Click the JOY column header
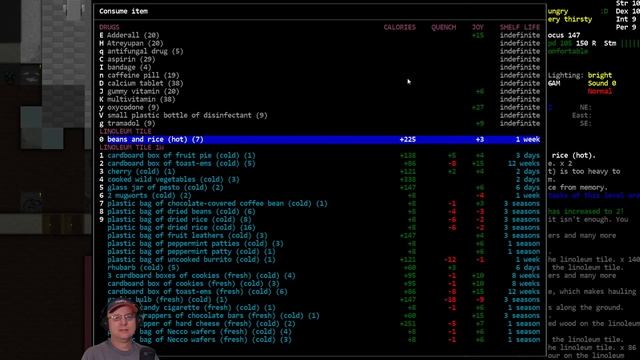 [478, 27]
